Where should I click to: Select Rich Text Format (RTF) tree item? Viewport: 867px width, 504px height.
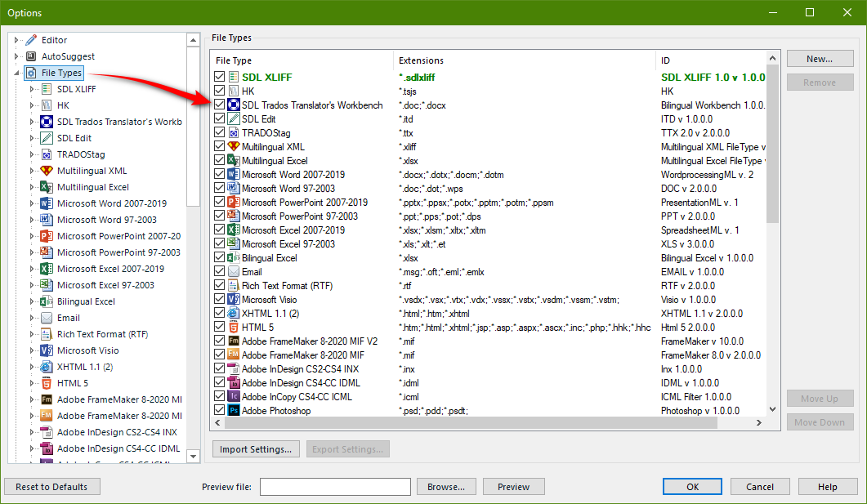tap(102, 334)
